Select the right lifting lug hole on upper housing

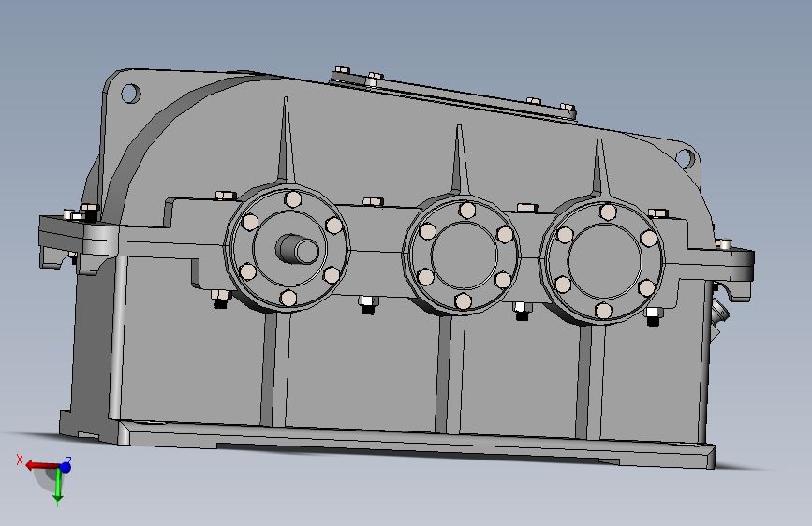[x=684, y=157]
